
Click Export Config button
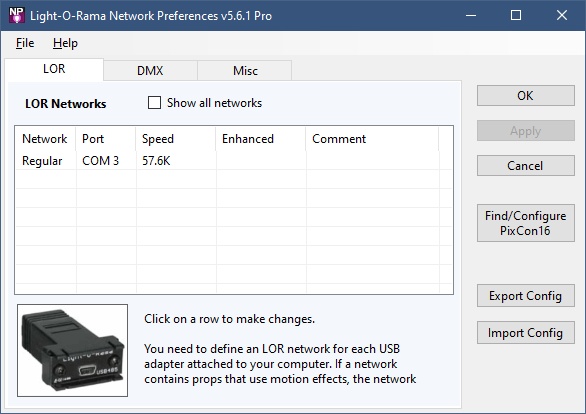(525, 296)
